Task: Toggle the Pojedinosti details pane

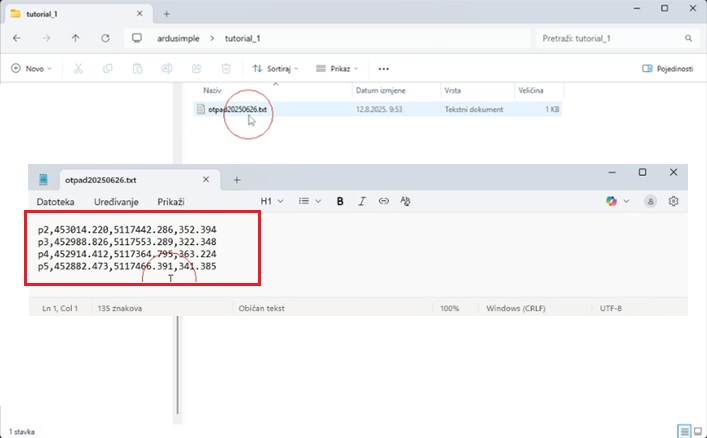Action: pos(667,69)
